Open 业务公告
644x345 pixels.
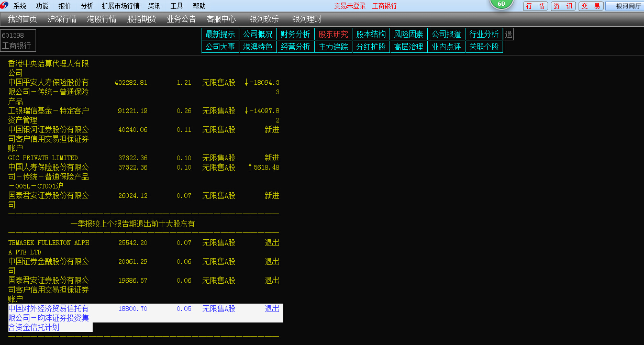(x=181, y=19)
